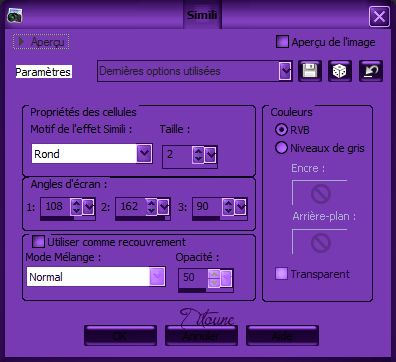Click the Opacité spinner arrows
The image size is (396, 362).
click(x=214, y=278)
